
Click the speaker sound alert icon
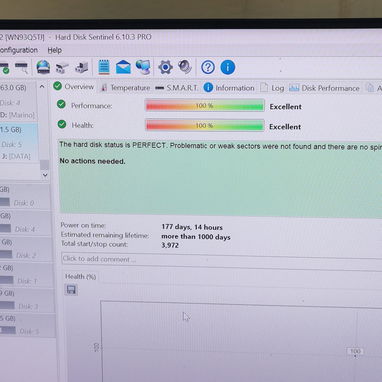coord(185,67)
